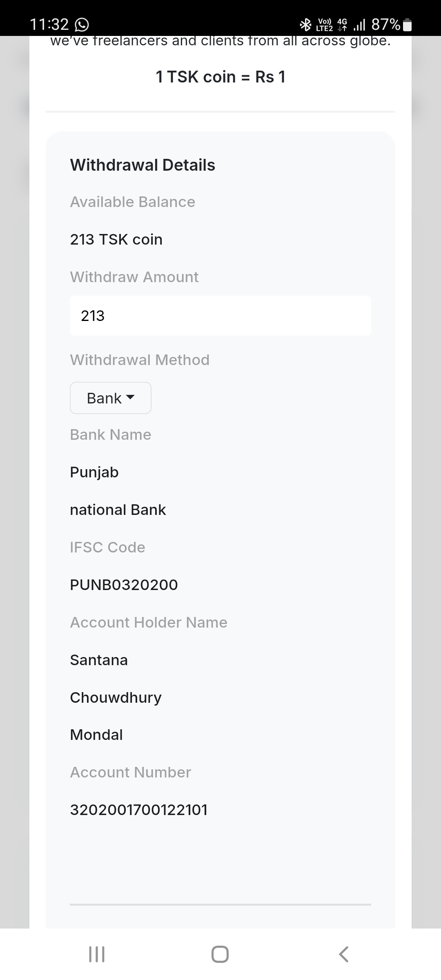Screen dimensions: 441x980
Task: Tap the battery icon in status bar
Action: point(407,25)
